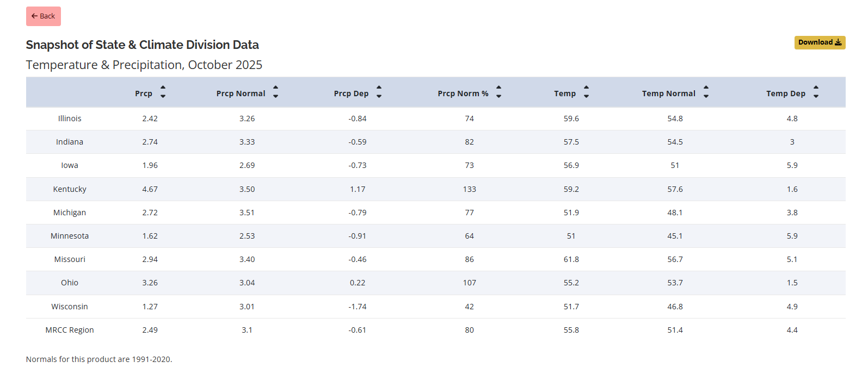Click the Temp Dep sort icon

click(x=816, y=92)
